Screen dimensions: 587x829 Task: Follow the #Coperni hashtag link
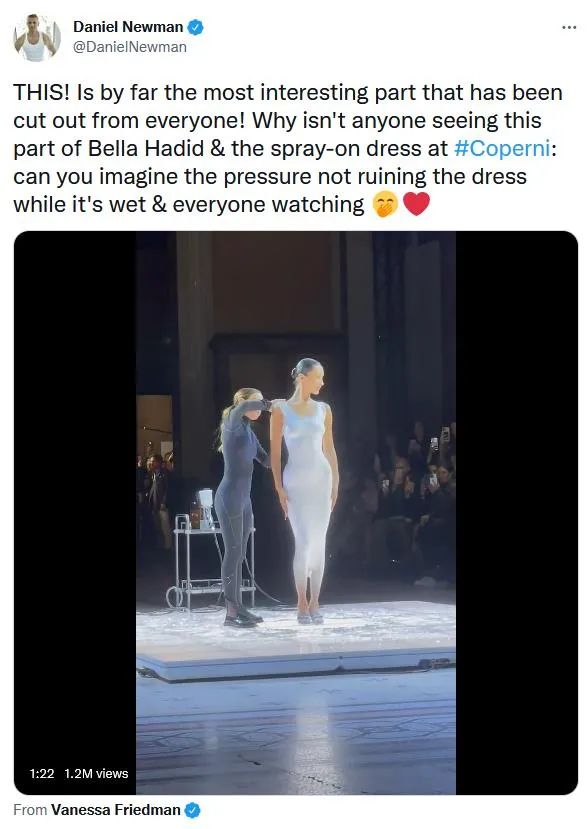[x=502, y=148]
